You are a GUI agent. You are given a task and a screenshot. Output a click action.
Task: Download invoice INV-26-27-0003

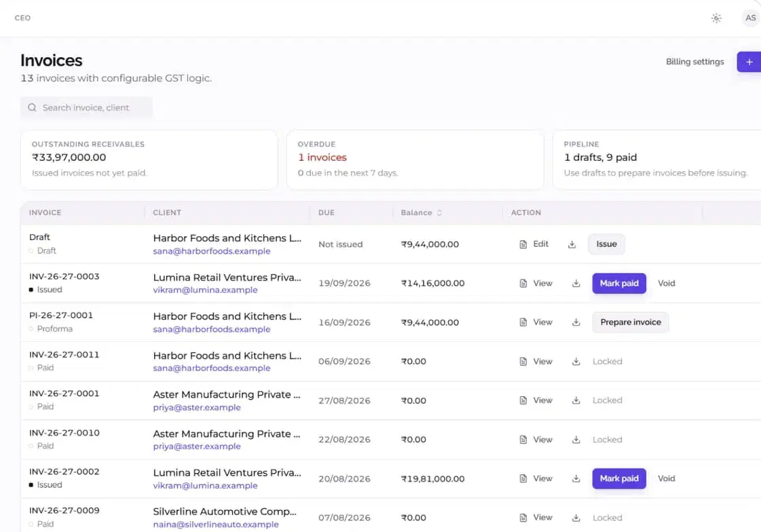(576, 283)
